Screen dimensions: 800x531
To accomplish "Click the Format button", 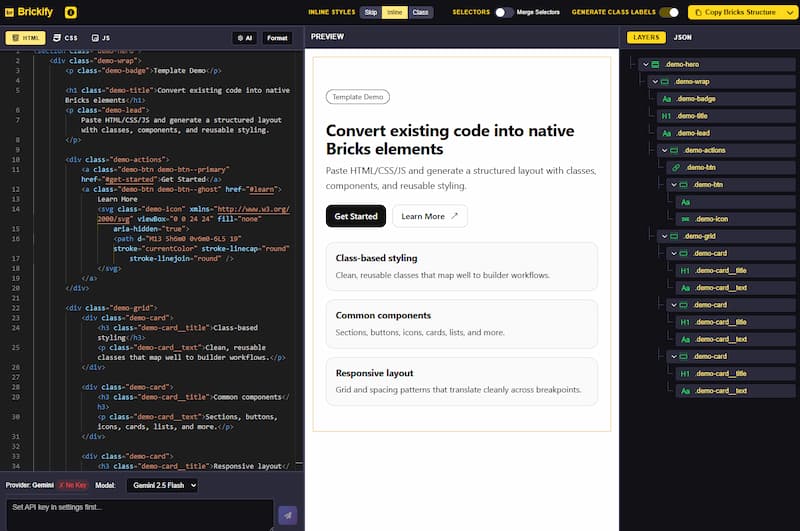I will click(277, 38).
